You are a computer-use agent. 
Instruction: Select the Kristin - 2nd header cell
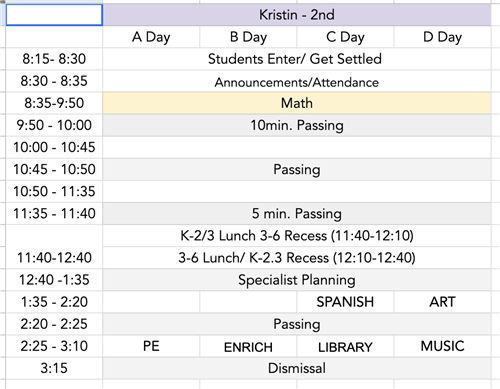coord(297,15)
